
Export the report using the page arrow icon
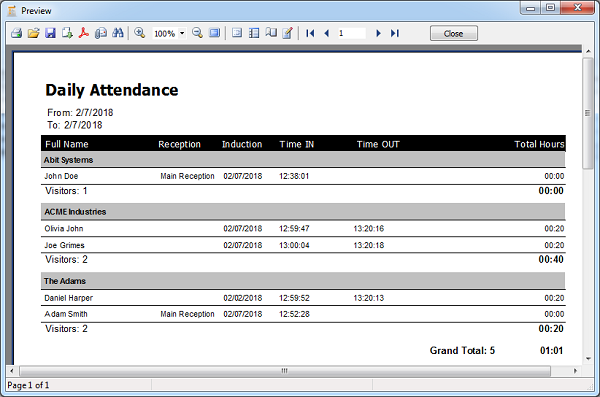(67, 33)
